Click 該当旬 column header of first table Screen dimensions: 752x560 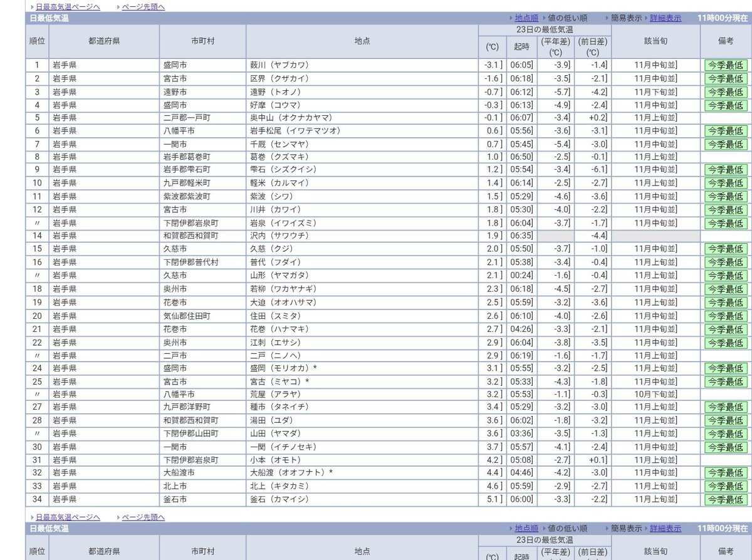coord(655,41)
